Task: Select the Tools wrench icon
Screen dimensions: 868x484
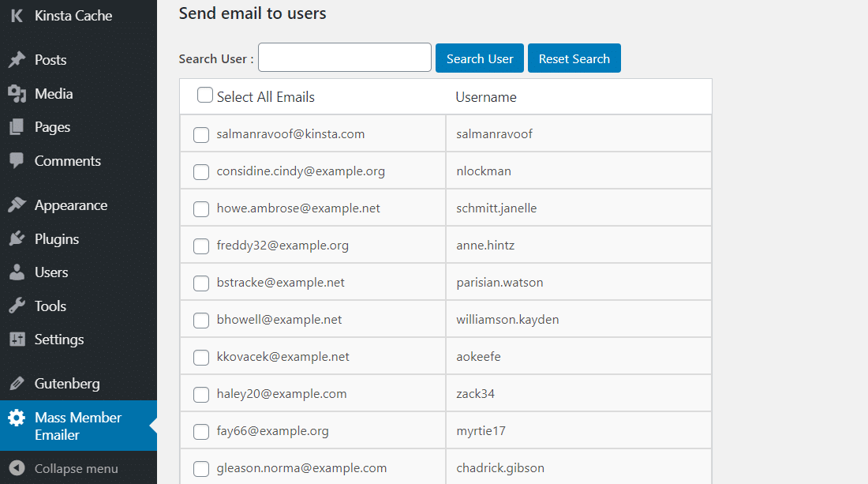Action: 18,306
